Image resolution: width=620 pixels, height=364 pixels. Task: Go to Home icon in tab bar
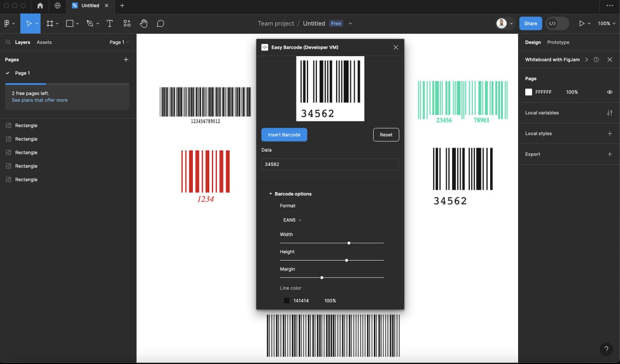[x=40, y=6]
